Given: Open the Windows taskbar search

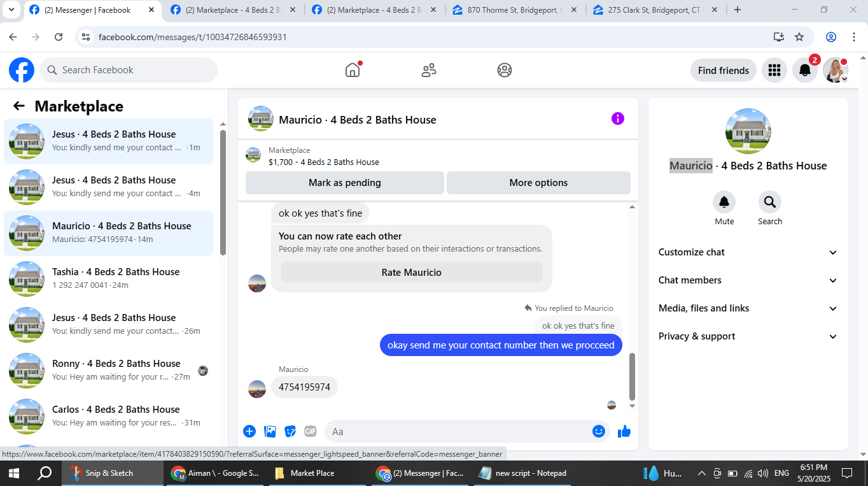Looking at the screenshot, I should pos(45,473).
